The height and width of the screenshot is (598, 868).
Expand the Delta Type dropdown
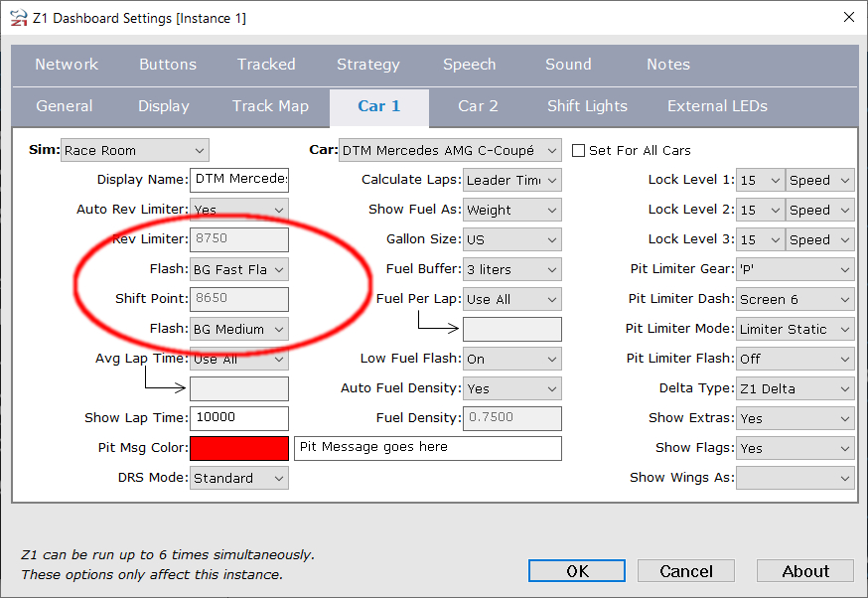795,389
